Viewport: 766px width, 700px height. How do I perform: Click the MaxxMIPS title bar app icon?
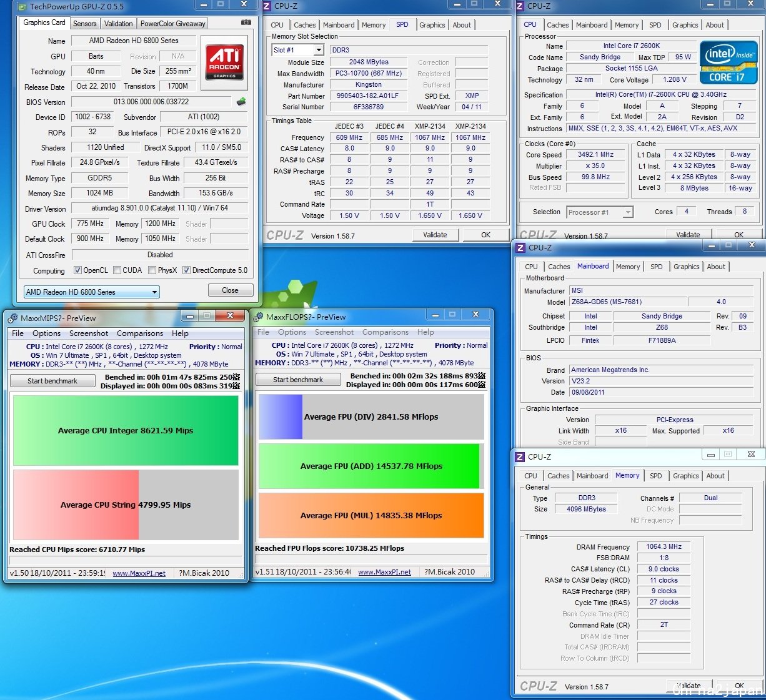pyautogui.click(x=13, y=318)
